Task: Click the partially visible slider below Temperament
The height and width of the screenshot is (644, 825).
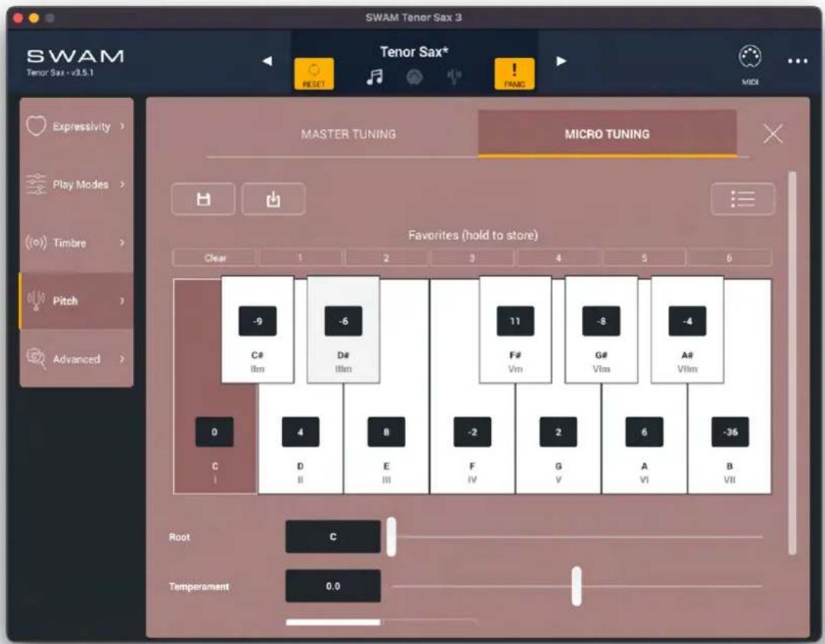Action: [382, 623]
